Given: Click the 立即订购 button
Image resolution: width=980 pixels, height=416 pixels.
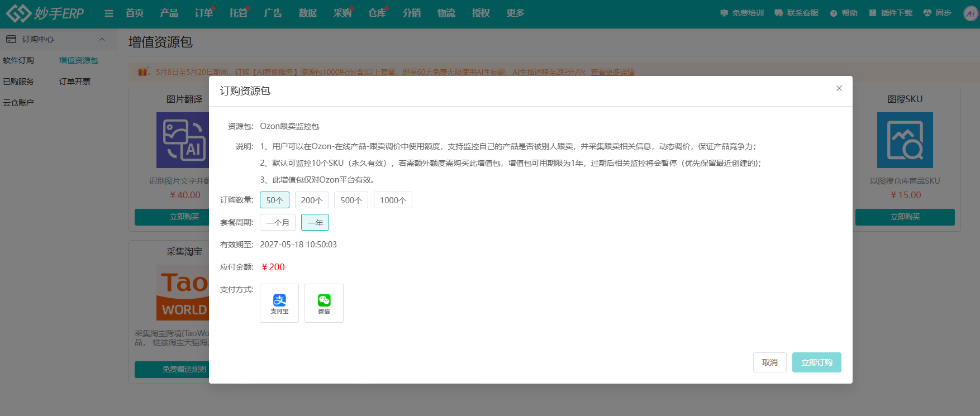Looking at the screenshot, I should (x=817, y=362).
